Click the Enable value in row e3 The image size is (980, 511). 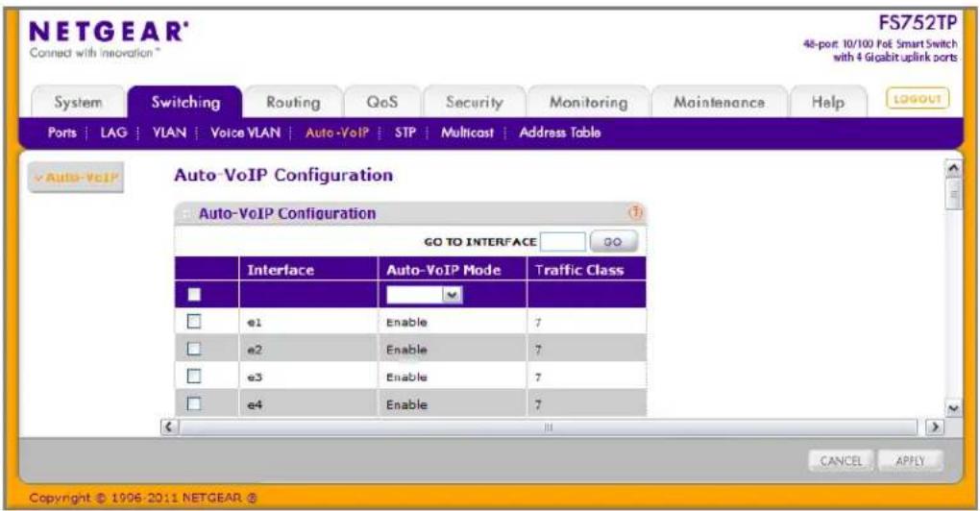pos(406,377)
